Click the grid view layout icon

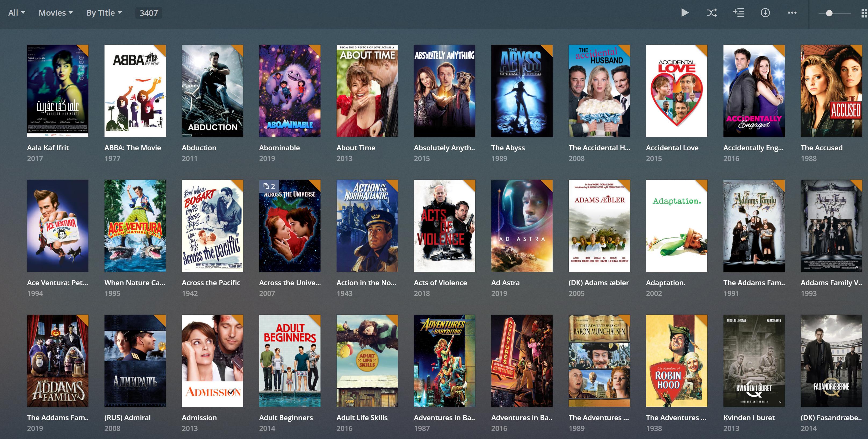864,13
